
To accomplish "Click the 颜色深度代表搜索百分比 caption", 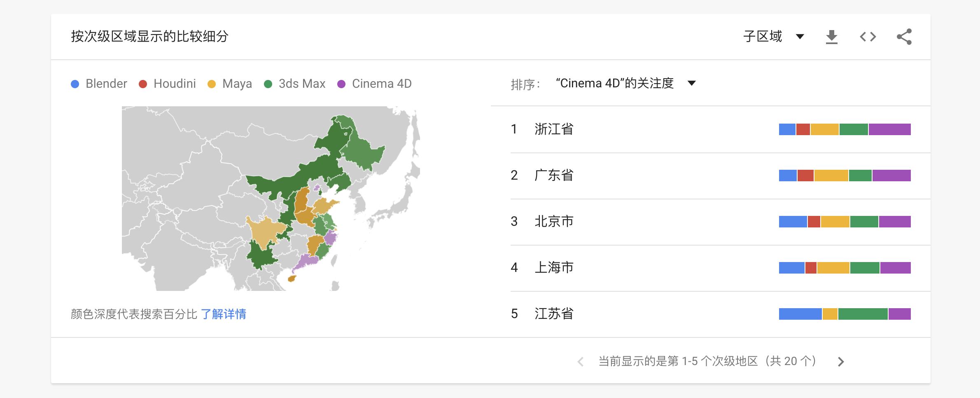I will (x=134, y=314).
